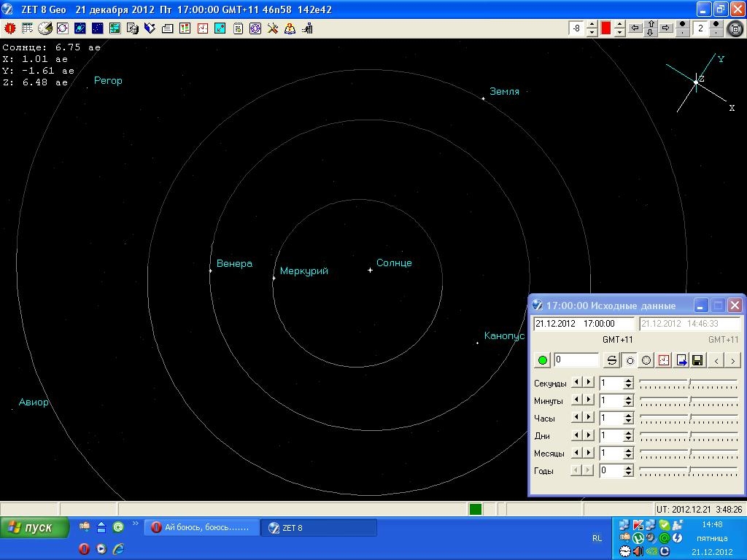Click the numeric field showing 0 beside green button

[576, 360]
